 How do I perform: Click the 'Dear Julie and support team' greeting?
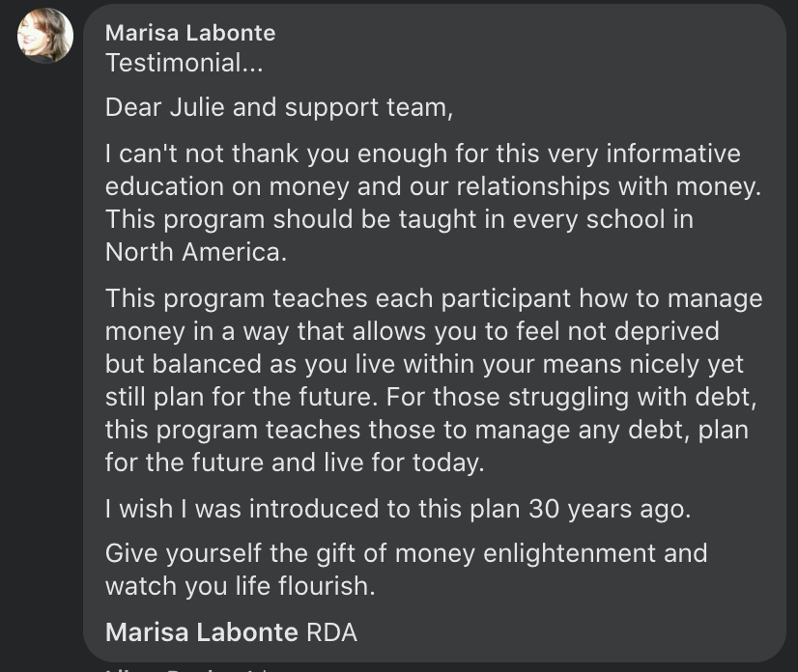pyautogui.click(x=278, y=106)
